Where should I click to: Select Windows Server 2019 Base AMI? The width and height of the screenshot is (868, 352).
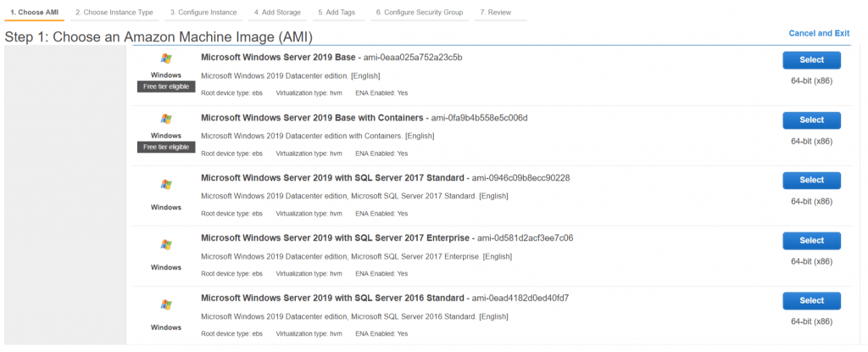pos(811,60)
